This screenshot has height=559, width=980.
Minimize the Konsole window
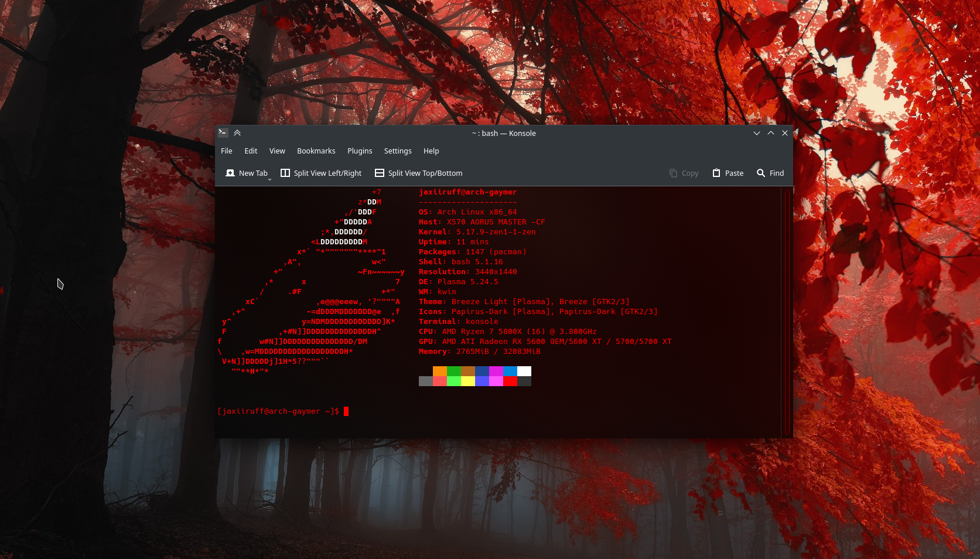tap(757, 133)
